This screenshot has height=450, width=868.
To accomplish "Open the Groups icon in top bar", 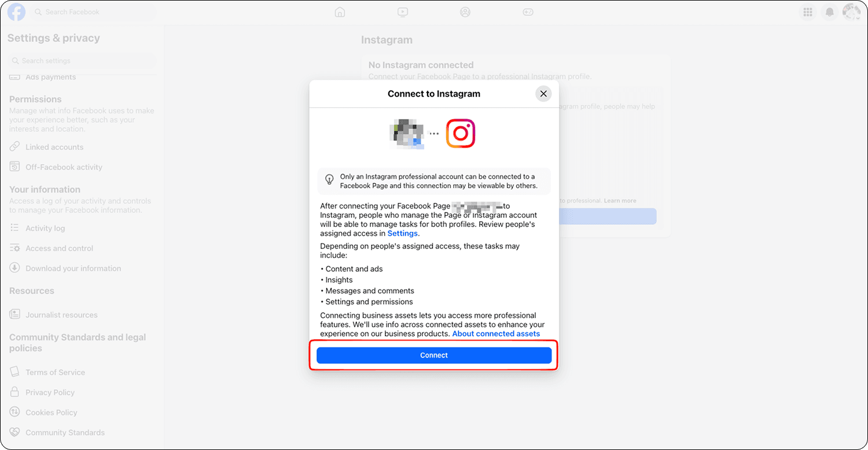I will pyautogui.click(x=465, y=12).
